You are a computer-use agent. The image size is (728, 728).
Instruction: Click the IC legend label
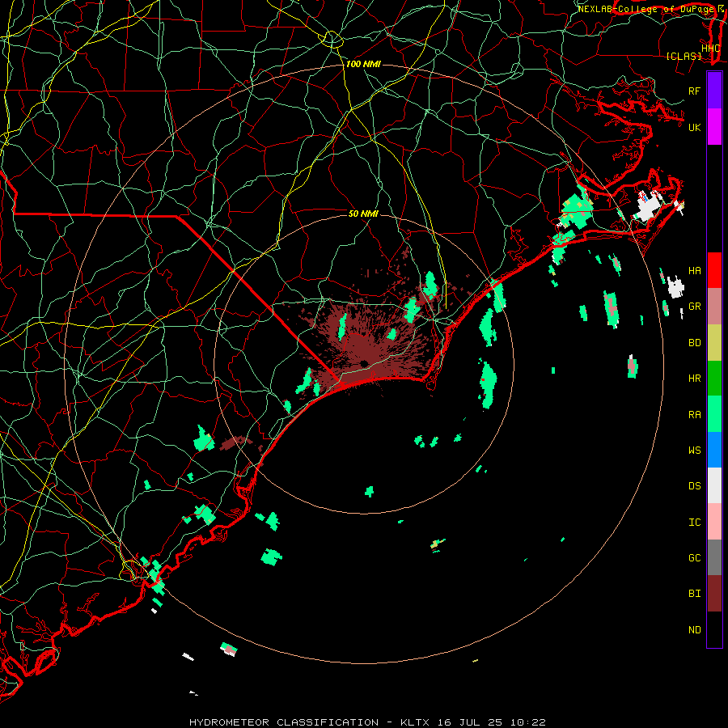tap(694, 522)
